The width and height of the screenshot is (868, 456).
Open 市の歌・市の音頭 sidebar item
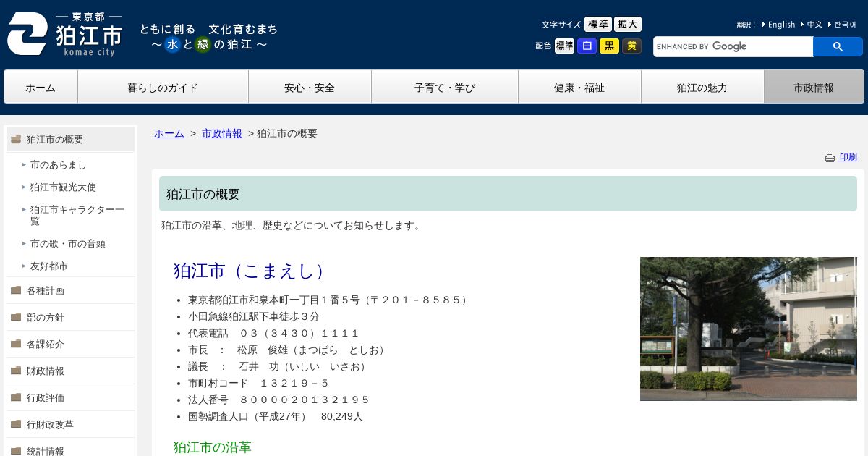pyautogui.click(x=68, y=244)
